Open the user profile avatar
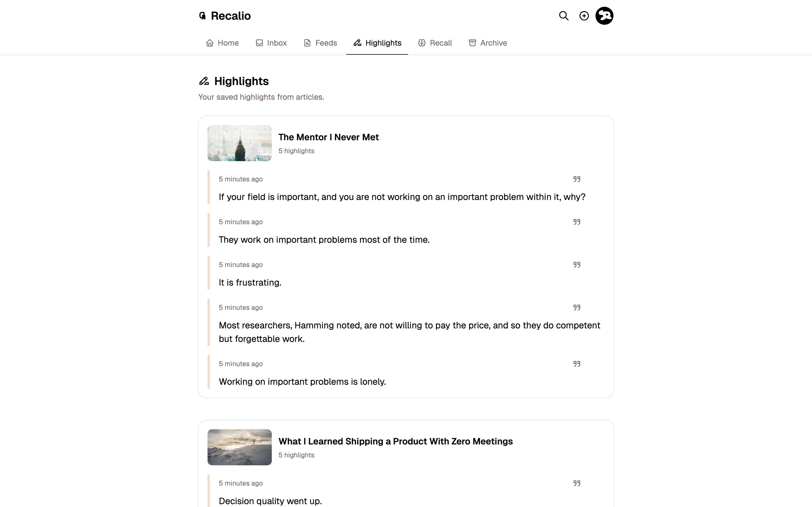 click(604, 16)
